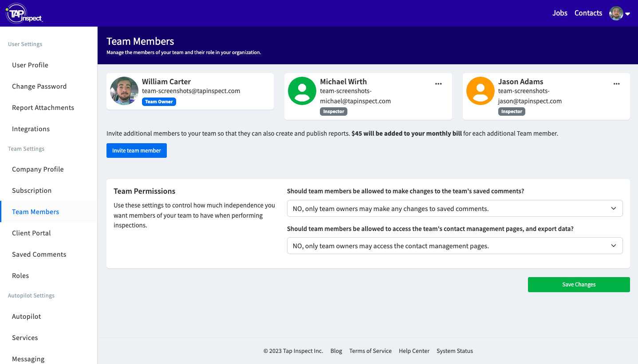
Task: Click the Inspector badge under Jason Adams
Action: coord(512,111)
